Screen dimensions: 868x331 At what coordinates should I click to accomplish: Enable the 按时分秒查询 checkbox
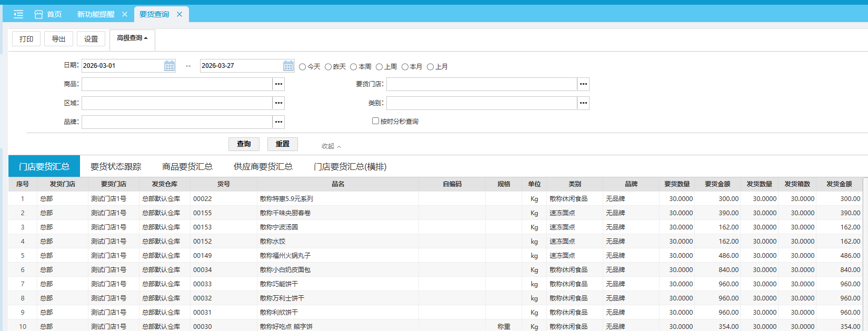pos(375,121)
